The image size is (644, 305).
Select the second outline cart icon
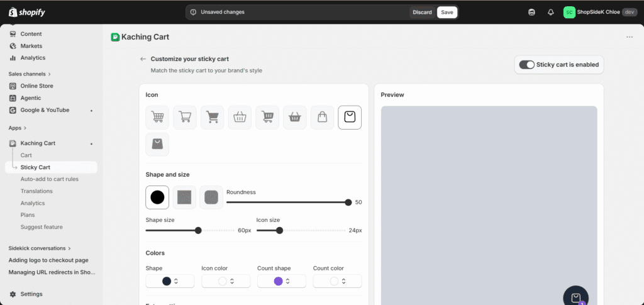point(185,118)
